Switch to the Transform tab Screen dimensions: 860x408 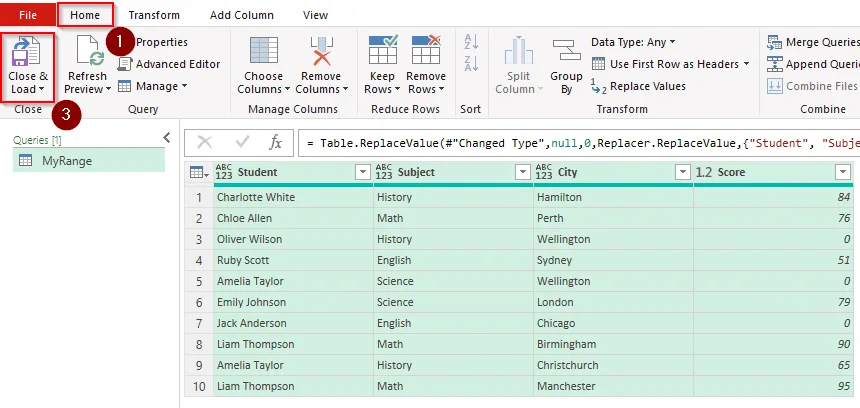click(x=154, y=15)
